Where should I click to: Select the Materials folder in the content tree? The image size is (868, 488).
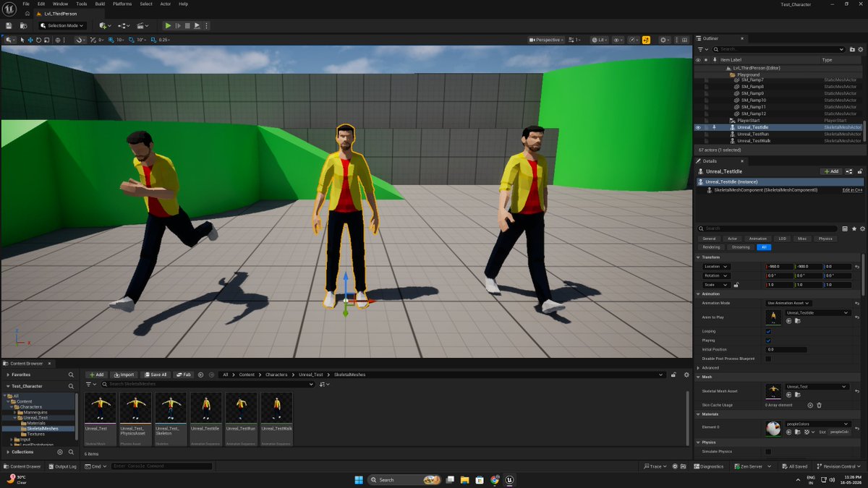pyautogui.click(x=36, y=423)
